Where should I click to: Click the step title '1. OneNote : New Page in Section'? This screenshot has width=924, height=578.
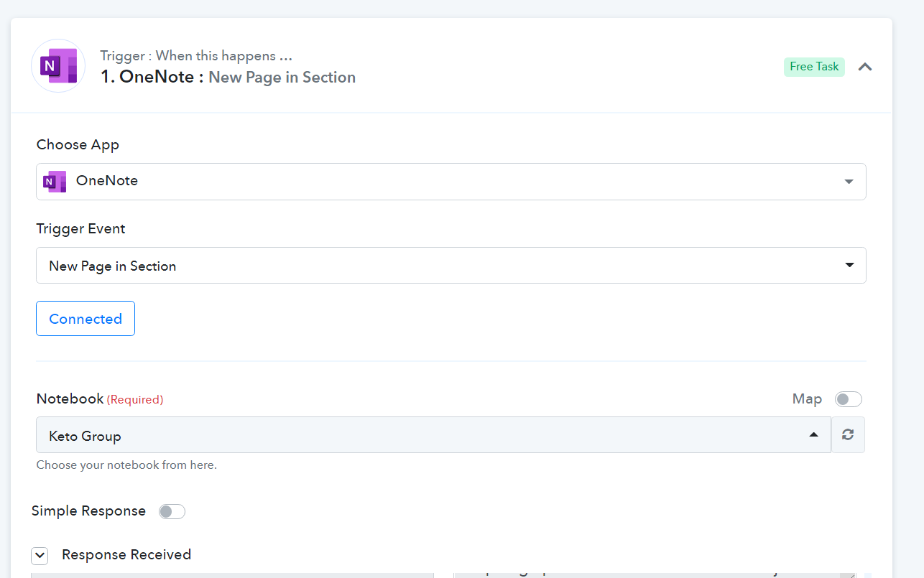(x=228, y=78)
